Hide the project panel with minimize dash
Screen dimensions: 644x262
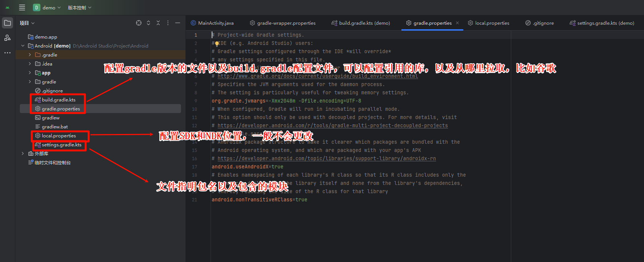[178, 23]
